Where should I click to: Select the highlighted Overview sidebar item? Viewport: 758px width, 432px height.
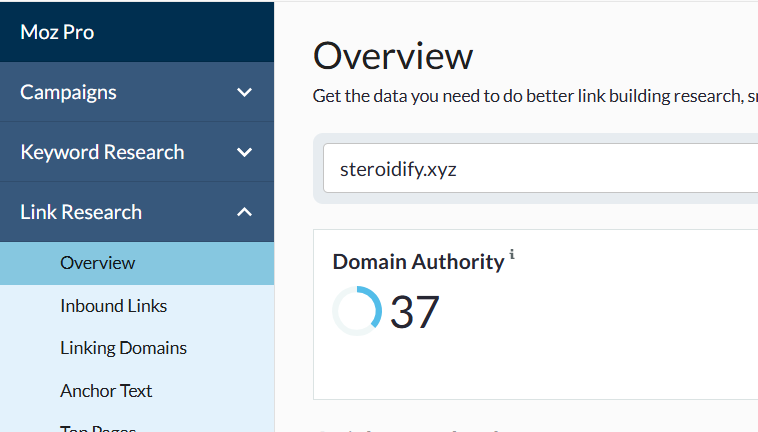point(137,263)
